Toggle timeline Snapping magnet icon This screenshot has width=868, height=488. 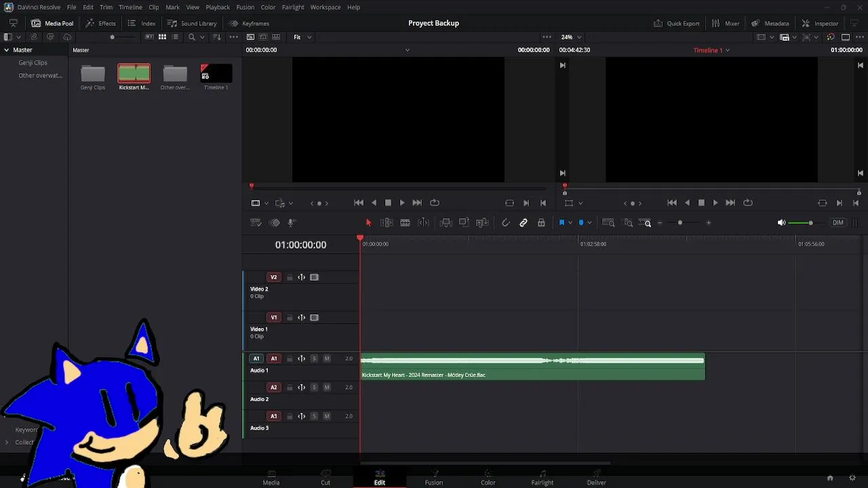505,222
